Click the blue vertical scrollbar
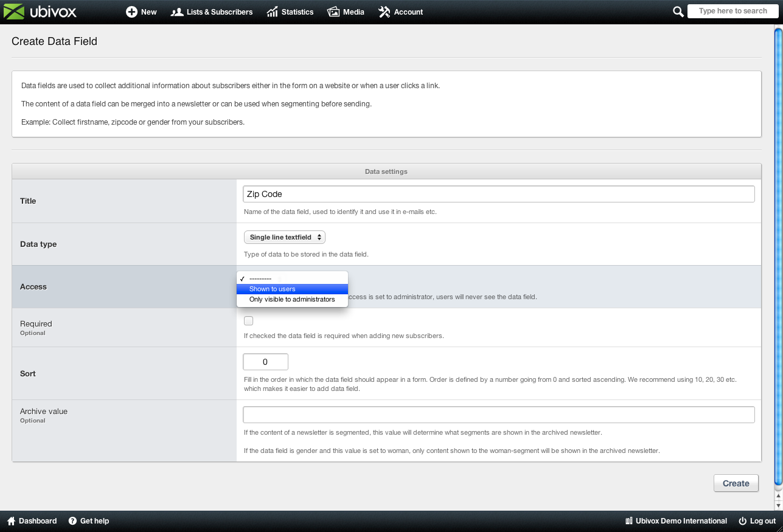The height and width of the screenshot is (532, 783). 778,257
